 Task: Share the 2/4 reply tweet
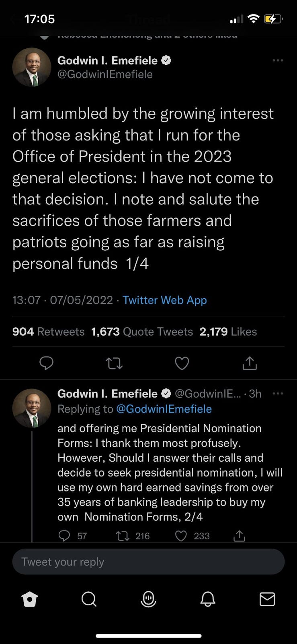coord(239,536)
